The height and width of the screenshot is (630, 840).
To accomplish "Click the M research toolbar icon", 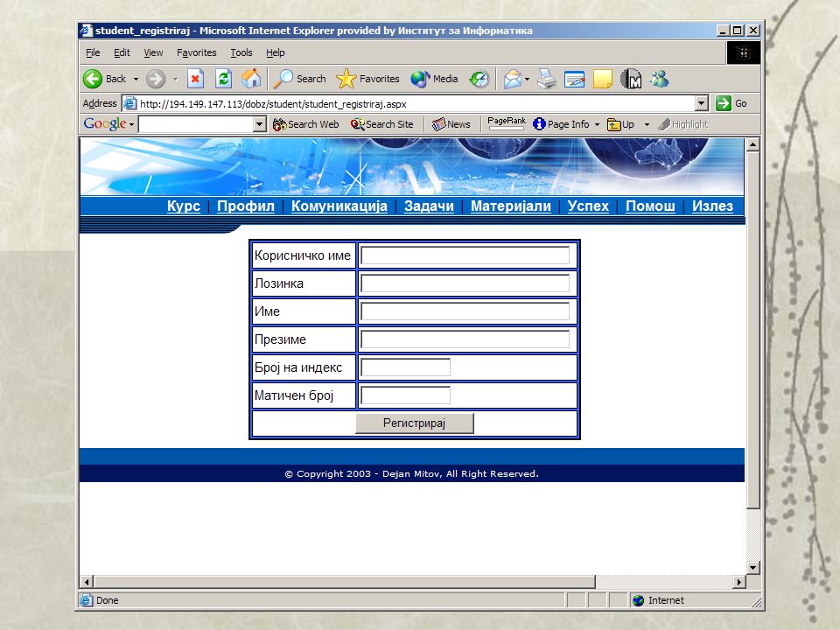I will tap(631, 79).
